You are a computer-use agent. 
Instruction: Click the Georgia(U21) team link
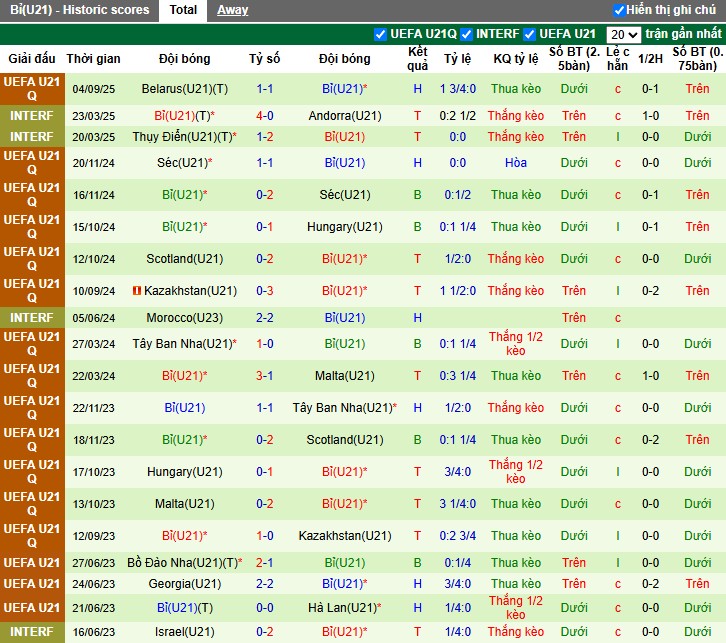(185, 584)
